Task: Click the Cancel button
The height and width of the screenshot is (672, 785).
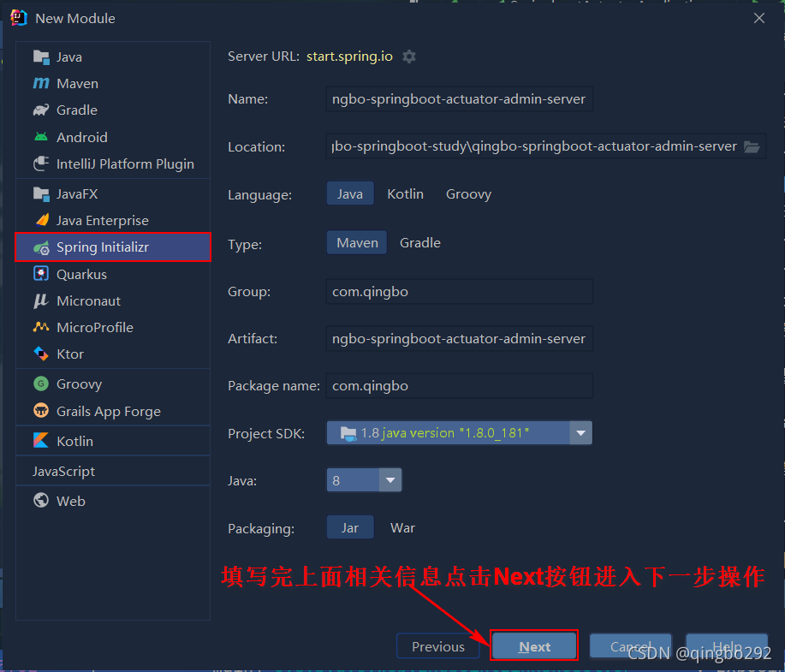Action: pos(630,646)
